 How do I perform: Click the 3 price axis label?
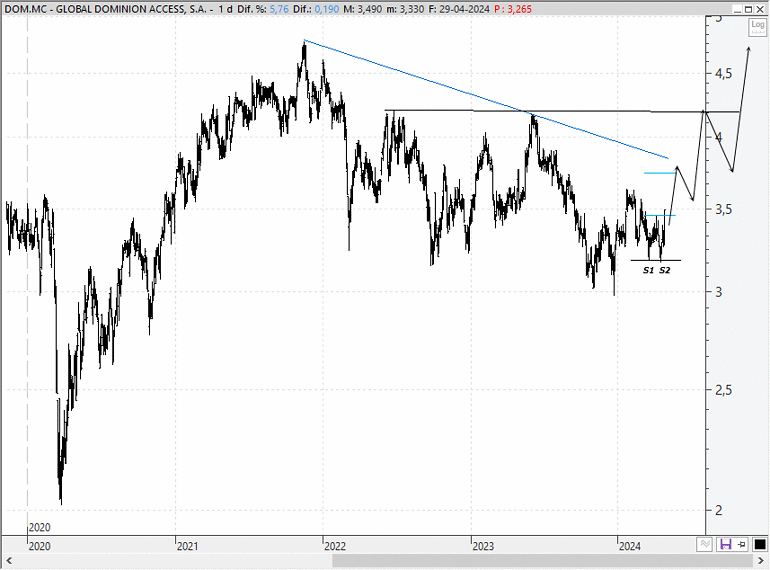[x=719, y=292]
